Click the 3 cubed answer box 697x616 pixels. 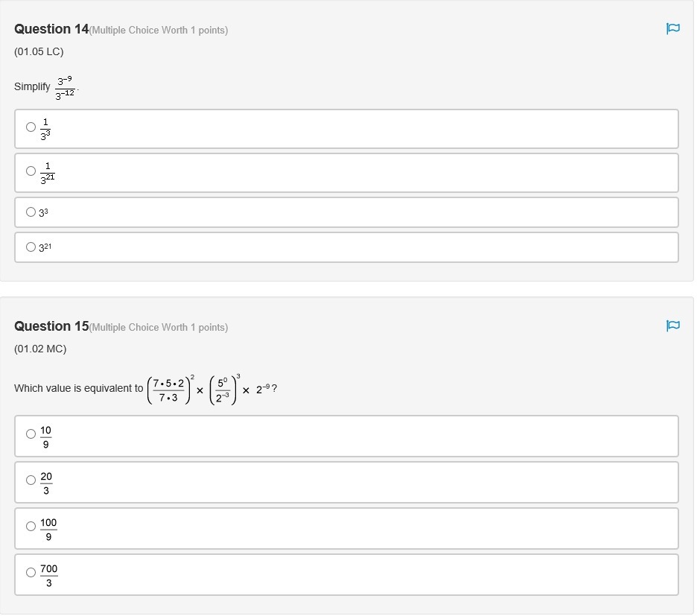click(x=346, y=212)
